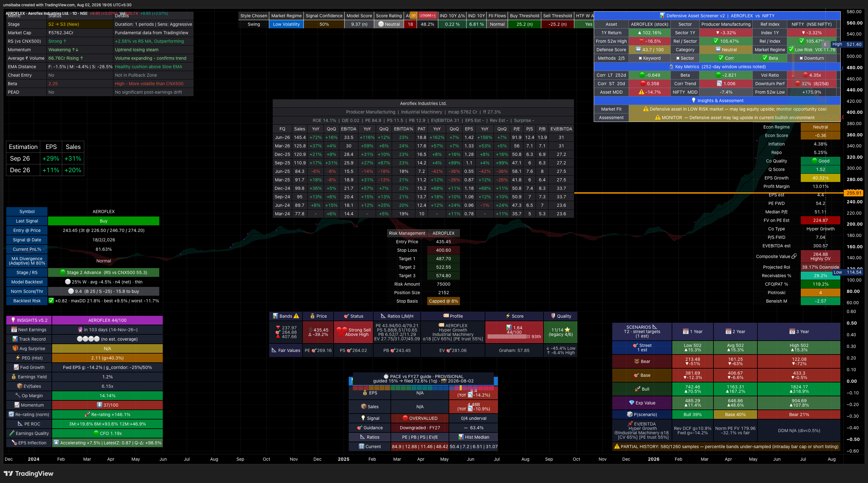The image size is (868, 483).
Task: Click the 'Graham: 57.85' fair value cell
Action: (x=514, y=350)
